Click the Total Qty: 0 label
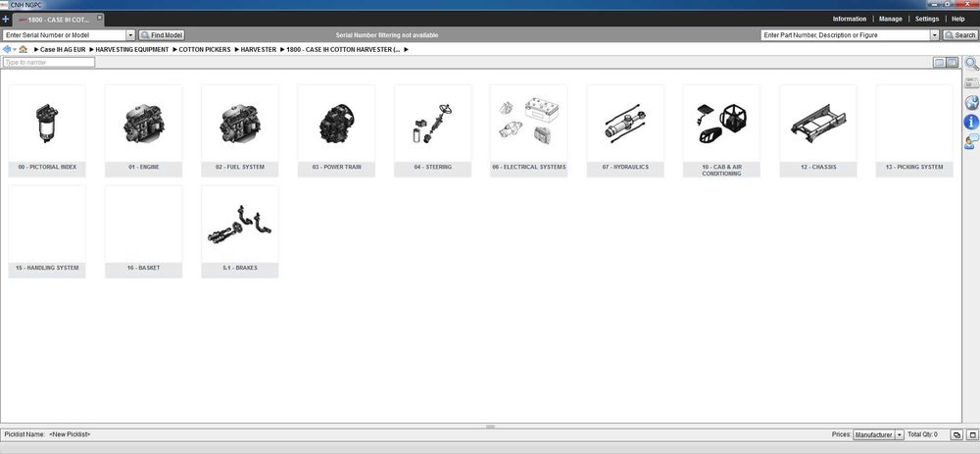The width and height of the screenshot is (980, 454). point(922,434)
